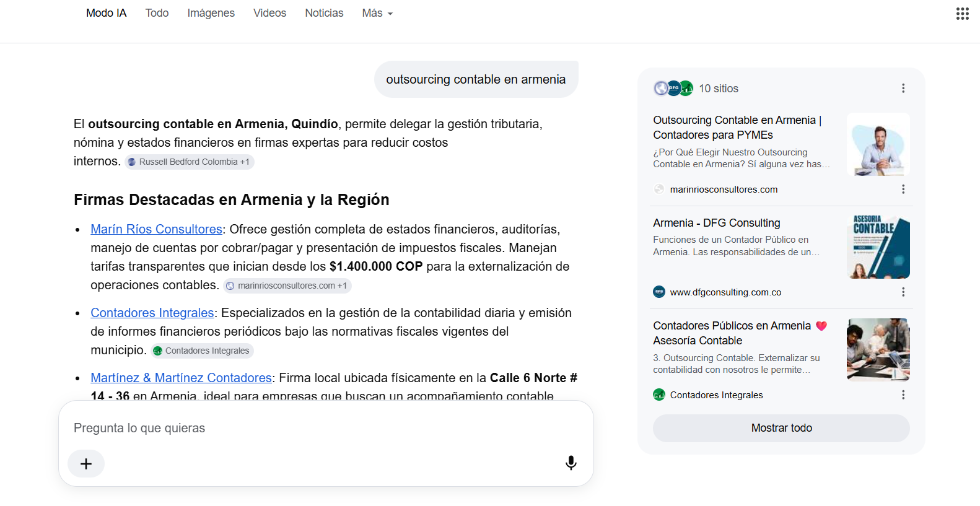Screen dimensions: 980x506
Task: Switch to the Modo IA tab
Action: [106, 13]
